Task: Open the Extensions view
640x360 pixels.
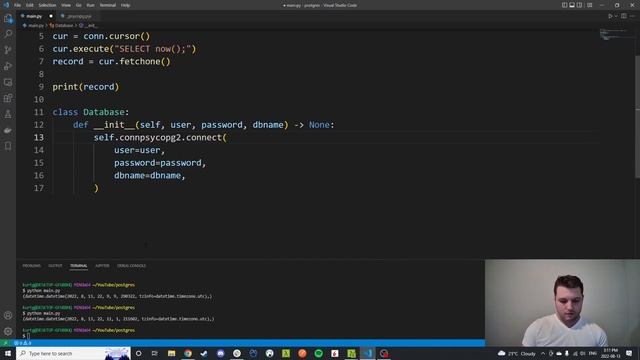Action: [x=8, y=98]
